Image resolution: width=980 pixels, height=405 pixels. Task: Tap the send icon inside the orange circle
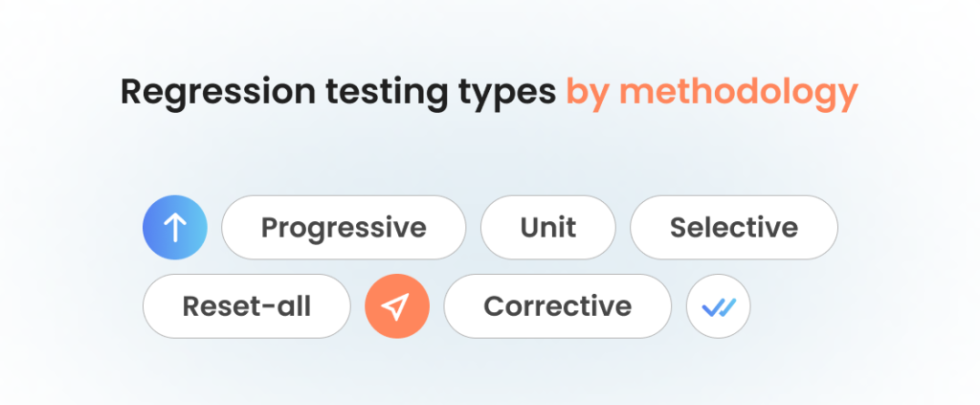[x=395, y=307]
